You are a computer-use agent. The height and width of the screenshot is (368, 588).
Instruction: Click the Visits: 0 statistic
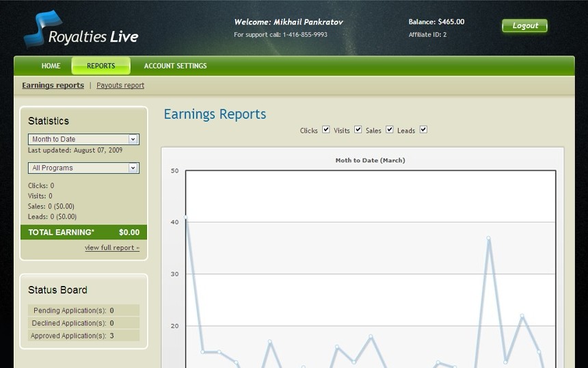(x=40, y=196)
